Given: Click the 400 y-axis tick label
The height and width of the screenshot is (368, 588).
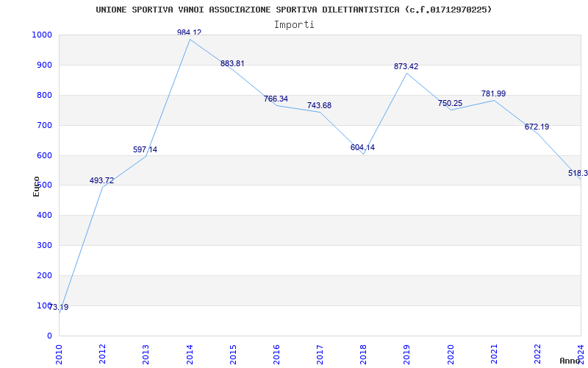Looking at the screenshot, I should [x=44, y=215].
